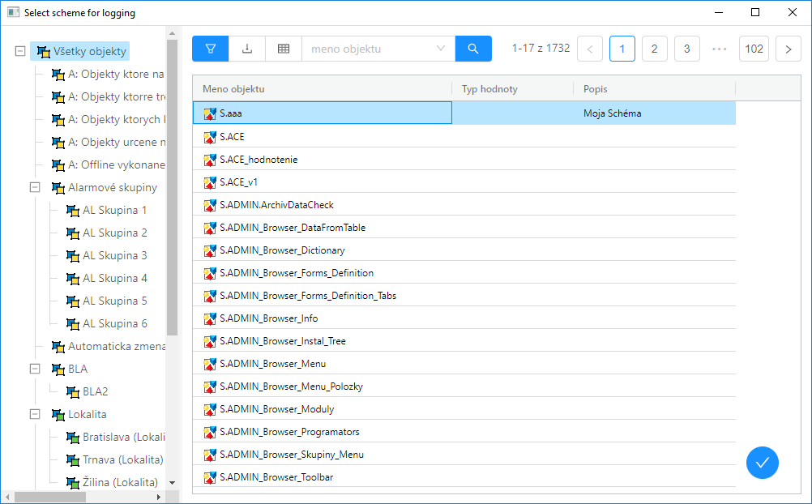
Task: Select the S.ADMIN_Browser_Menu row
Action: tap(272, 364)
